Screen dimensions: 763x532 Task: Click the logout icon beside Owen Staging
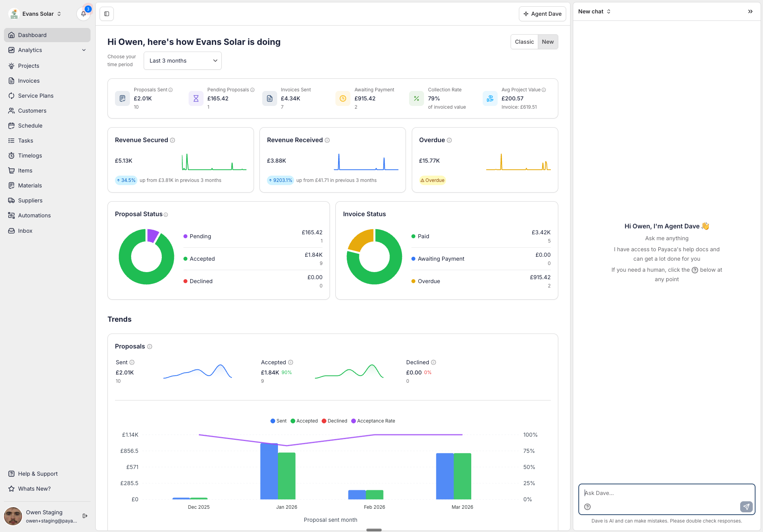85,516
